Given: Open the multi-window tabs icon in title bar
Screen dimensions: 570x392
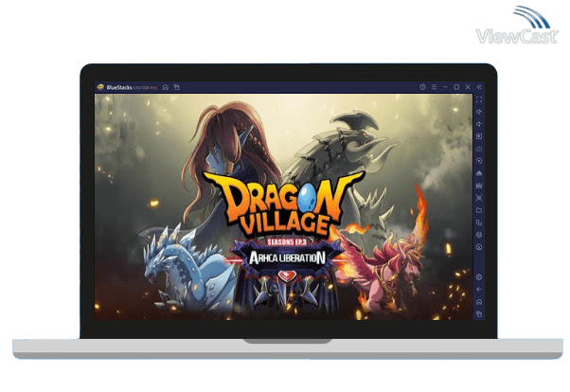Looking at the screenshot, I should tap(177, 87).
